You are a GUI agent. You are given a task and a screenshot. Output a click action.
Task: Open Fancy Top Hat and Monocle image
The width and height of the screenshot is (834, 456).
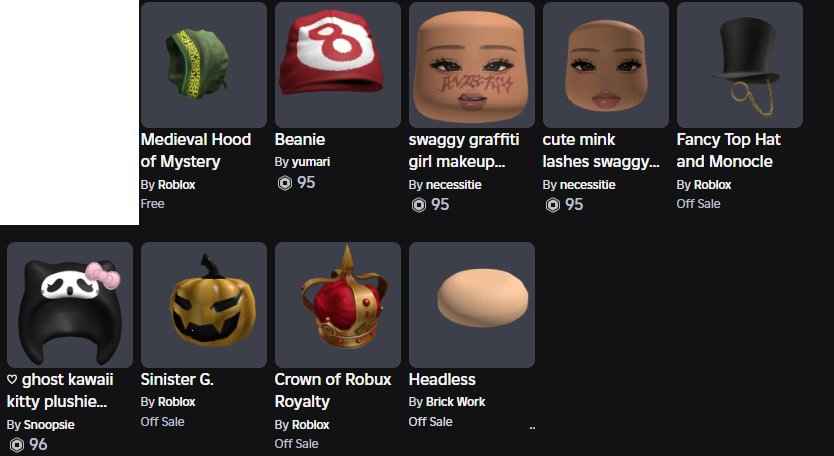740,64
